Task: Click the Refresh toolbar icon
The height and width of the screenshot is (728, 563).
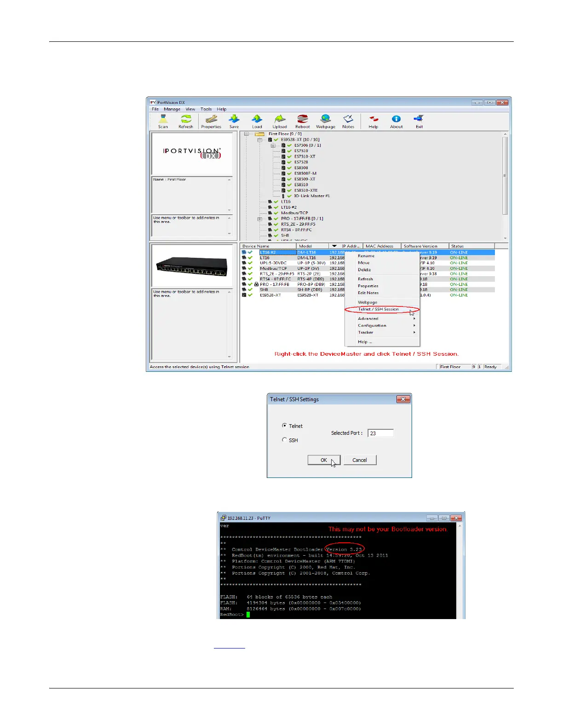Action: (186, 121)
